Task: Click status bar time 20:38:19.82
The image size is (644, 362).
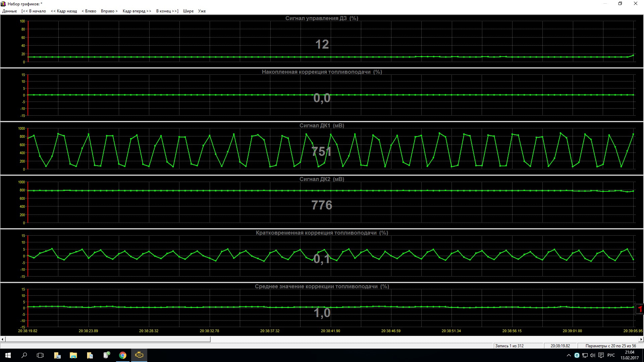Action: click(560, 346)
